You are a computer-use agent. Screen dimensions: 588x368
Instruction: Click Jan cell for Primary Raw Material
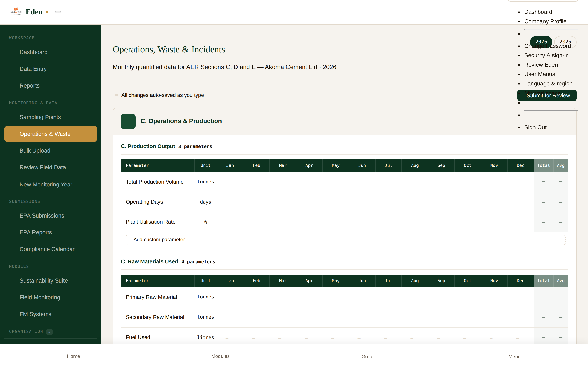[230, 297]
